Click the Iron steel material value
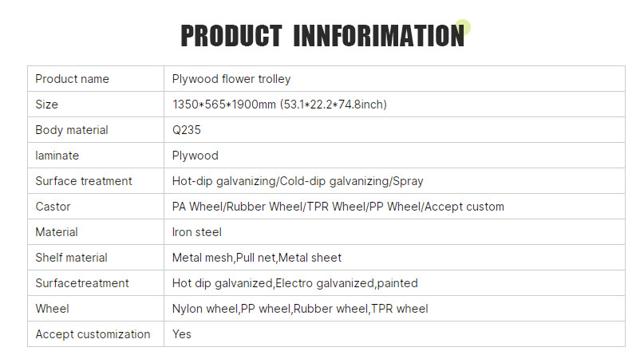This screenshot has width=644, height=363. tap(197, 232)
